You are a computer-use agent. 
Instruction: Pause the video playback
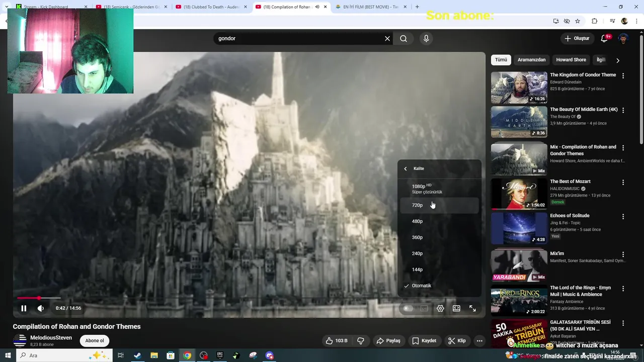(24, 308)
